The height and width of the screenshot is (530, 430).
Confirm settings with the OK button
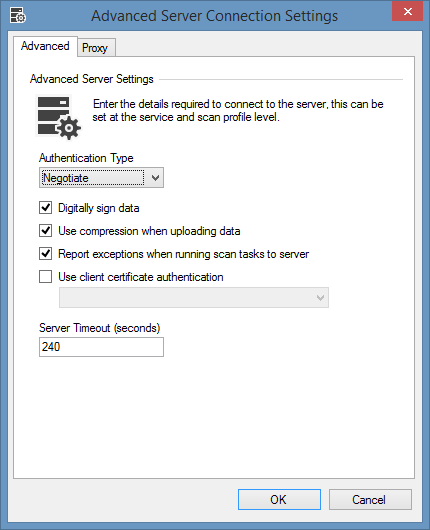(279, 499)
